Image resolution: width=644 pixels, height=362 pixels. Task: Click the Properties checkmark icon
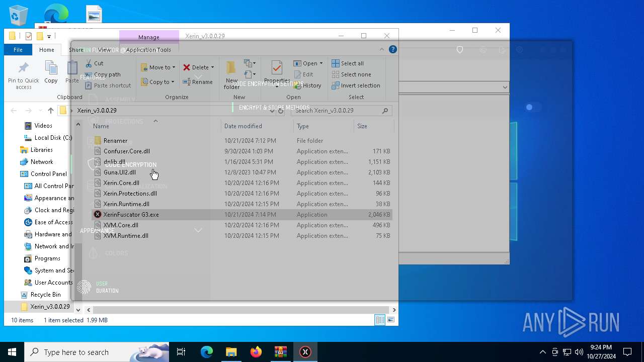point(276,68)
